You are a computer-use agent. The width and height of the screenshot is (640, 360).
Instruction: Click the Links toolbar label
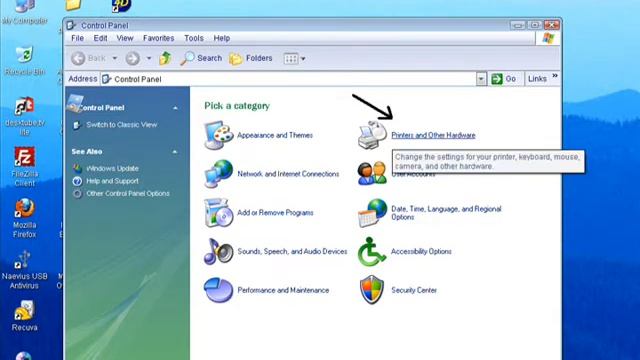tap(537, 79)
